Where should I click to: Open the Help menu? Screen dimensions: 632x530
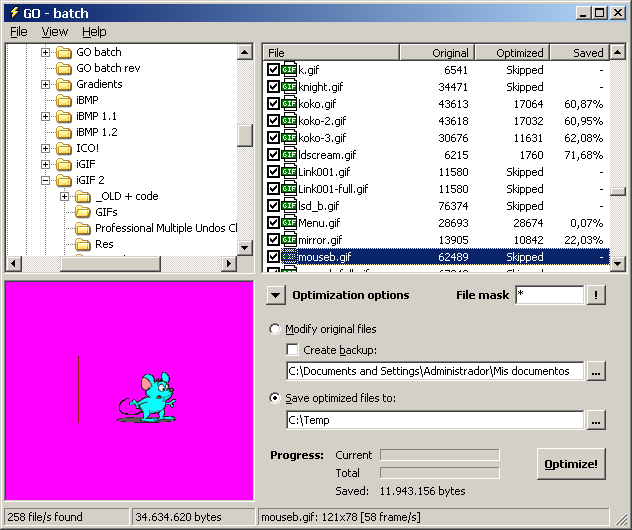tap(93, 32)
